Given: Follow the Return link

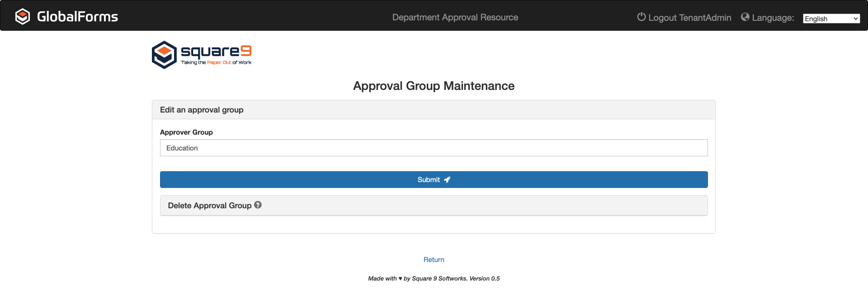Looking at the screenshot, I should (434, 260).
